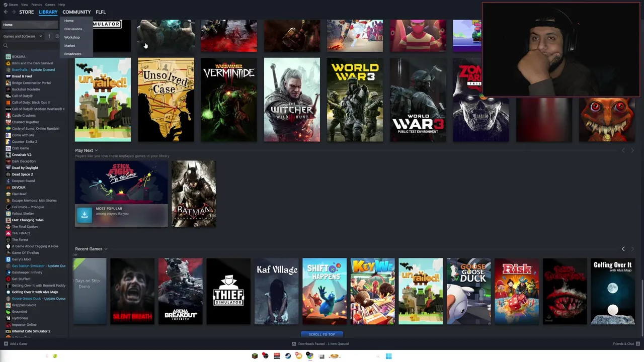Open the Unsolved Case game cover
Viewport: 644px width, 362px height.
click(x=166, y=100)
